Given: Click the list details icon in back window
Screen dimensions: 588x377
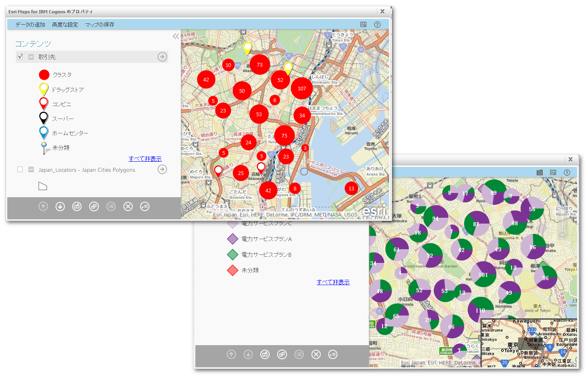Looking at the screenshot, I should click(x=299, y=354).
